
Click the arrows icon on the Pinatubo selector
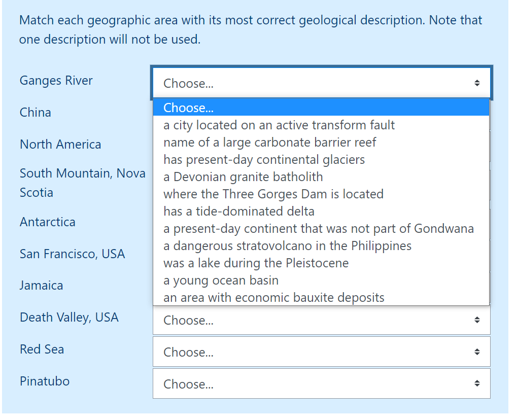click(x=477, y=384)
